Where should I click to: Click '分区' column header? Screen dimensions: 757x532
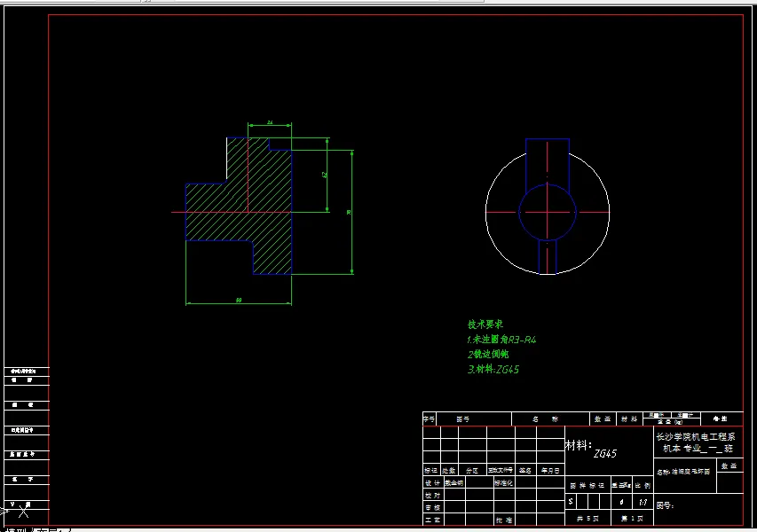click(471, 470)
